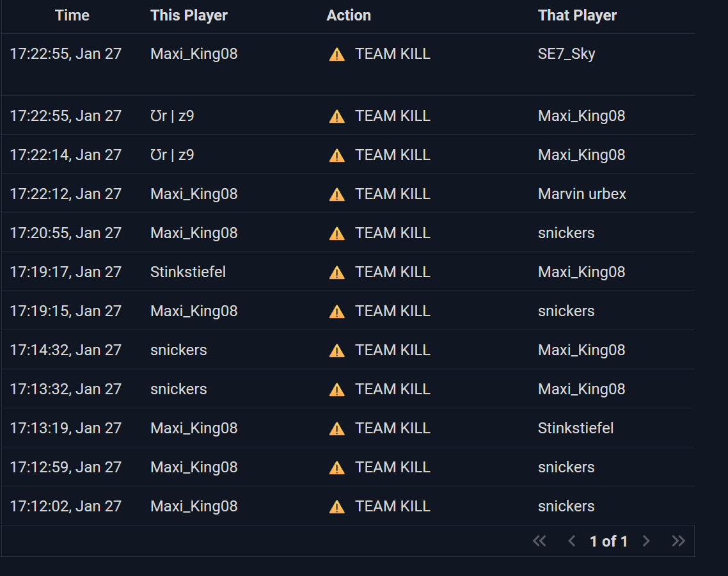Sort by That Player column header
728x576 pixels.
coord(577,15)
